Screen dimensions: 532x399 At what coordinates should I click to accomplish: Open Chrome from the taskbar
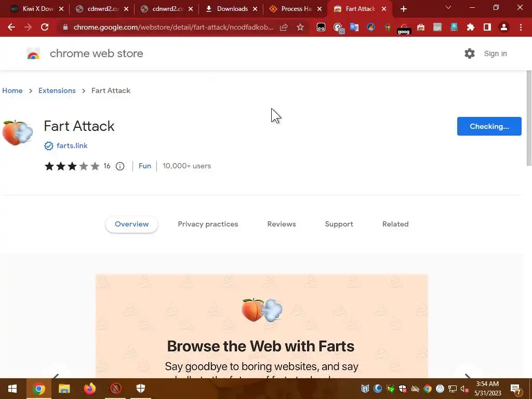(38, 389)
